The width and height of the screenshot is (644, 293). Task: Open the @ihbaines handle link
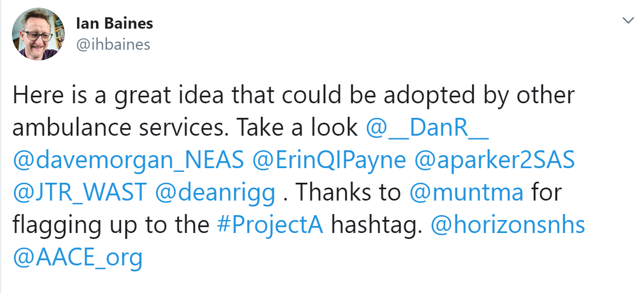coord(113,44)
